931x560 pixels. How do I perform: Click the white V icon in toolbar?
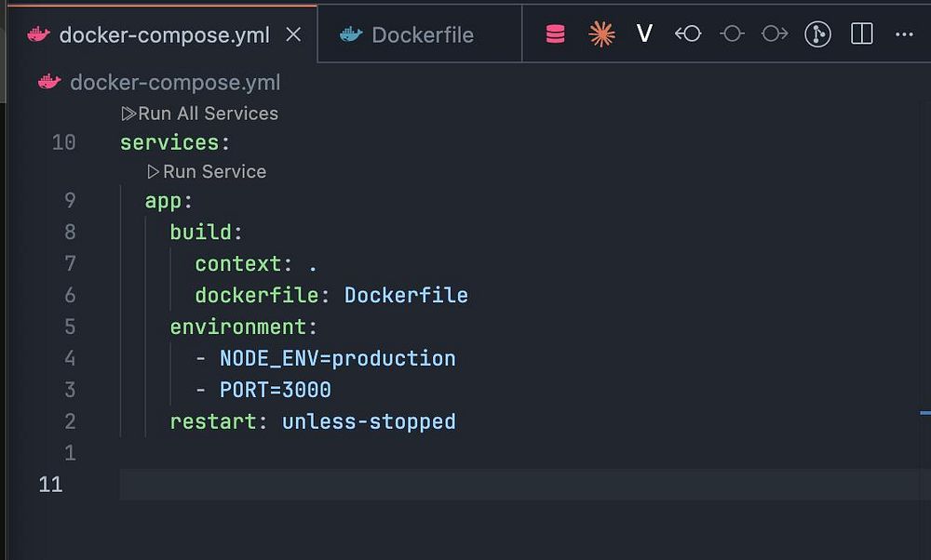point(644,34)
